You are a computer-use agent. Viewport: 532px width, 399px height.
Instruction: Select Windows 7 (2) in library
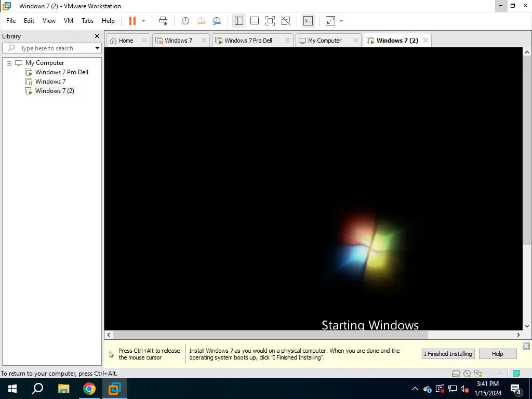pyautogui.click(x=54, y=90)
